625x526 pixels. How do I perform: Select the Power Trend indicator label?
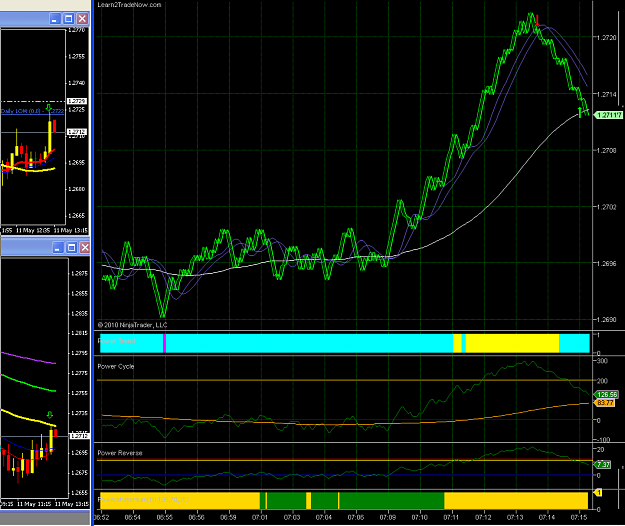tap(116, 341)
